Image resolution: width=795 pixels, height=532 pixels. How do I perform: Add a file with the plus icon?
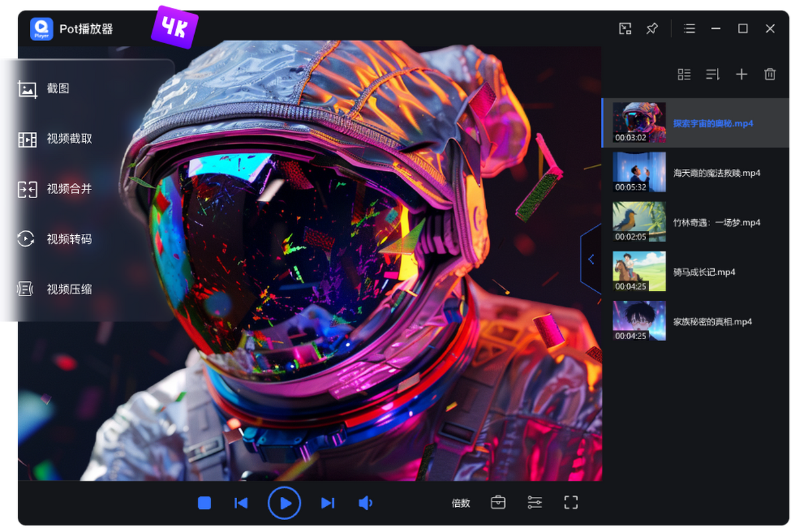[x=741, y=74]
